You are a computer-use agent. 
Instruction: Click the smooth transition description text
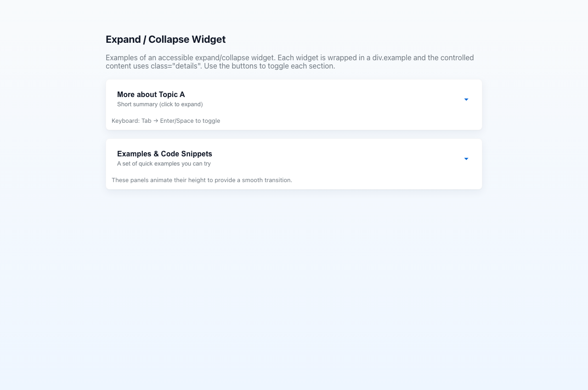pos(202,180)
